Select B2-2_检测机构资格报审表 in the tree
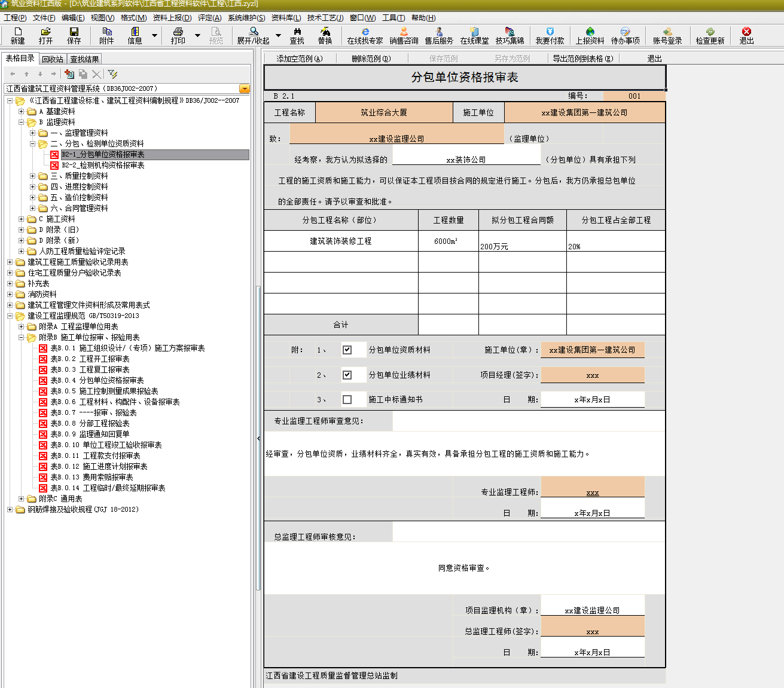Screen dimensions: 784x688 click(x=103, y=165)
